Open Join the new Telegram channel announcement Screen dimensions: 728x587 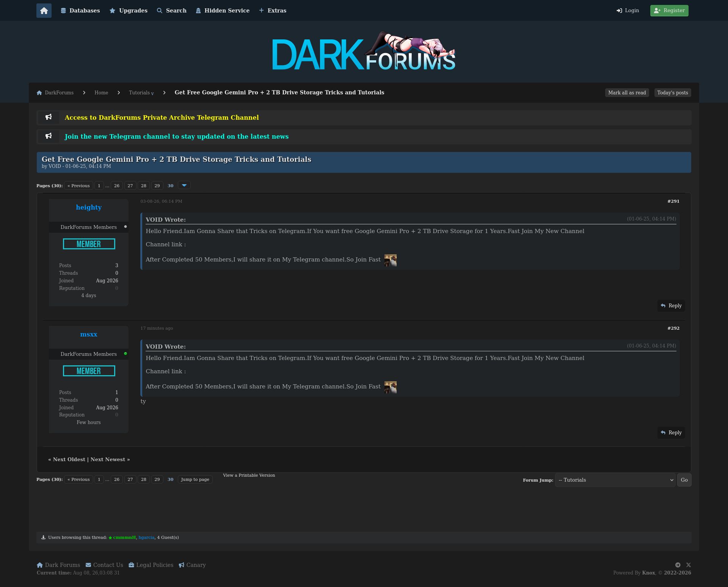(177, 136)
